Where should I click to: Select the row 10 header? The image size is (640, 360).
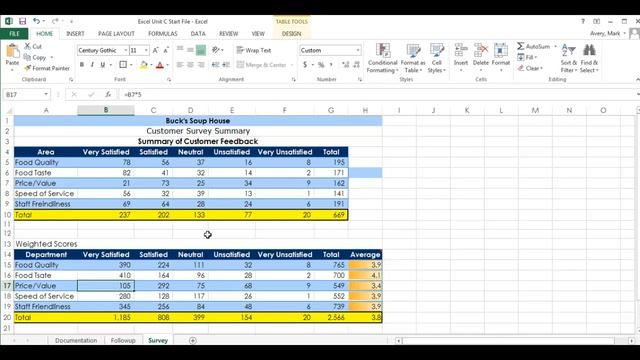[7, 215]
